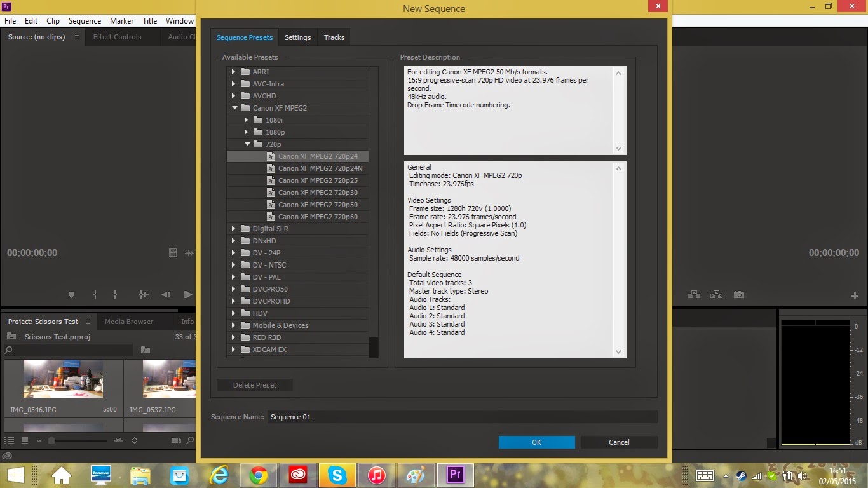Open Internet Explorer from taskbar

pyautogui.click(x=219, y=475)
